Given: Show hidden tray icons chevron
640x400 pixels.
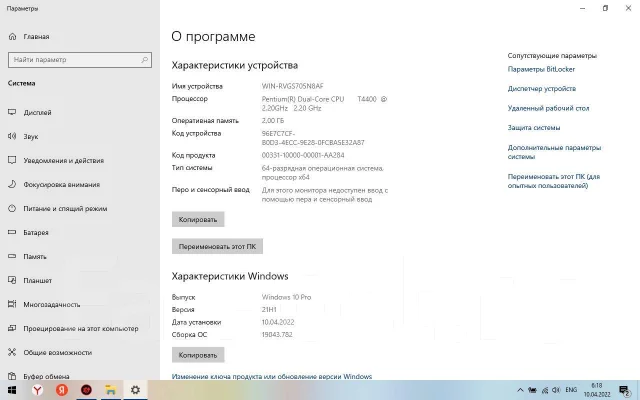Looking at the screenshot, I should pos(520,390).
